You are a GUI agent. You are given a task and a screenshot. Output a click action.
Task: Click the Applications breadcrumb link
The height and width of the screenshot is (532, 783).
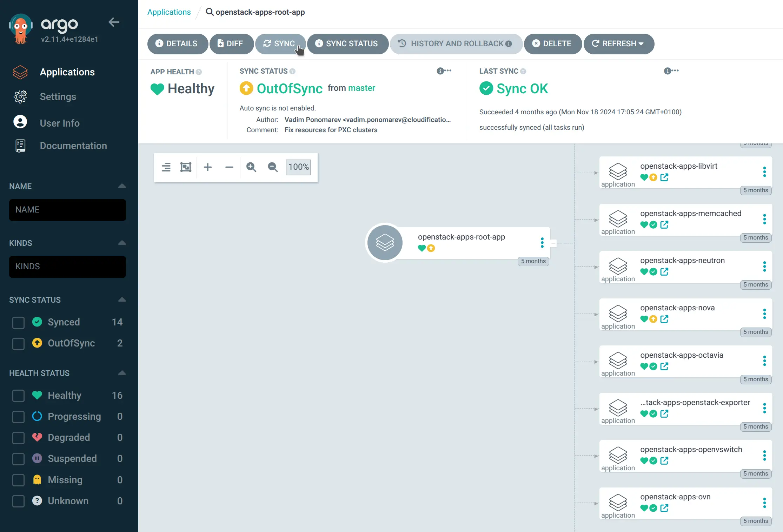tap(169, 12)
